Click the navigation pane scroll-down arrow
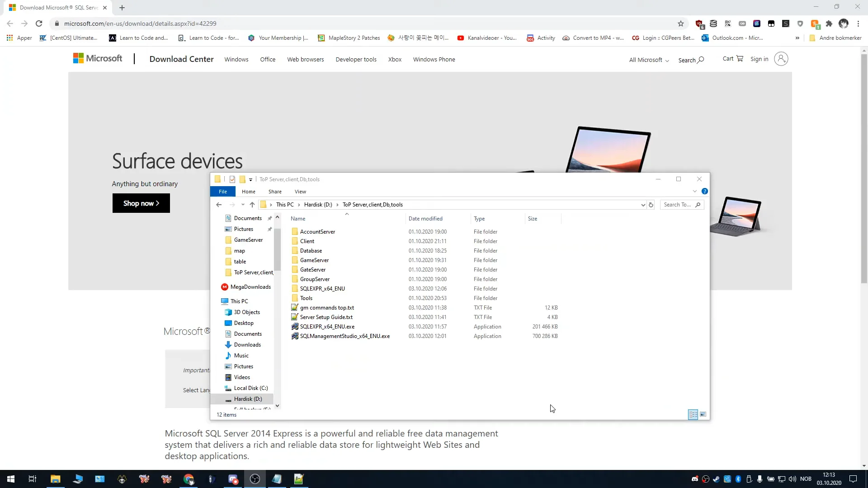868x488 pixels. (277, 406)
